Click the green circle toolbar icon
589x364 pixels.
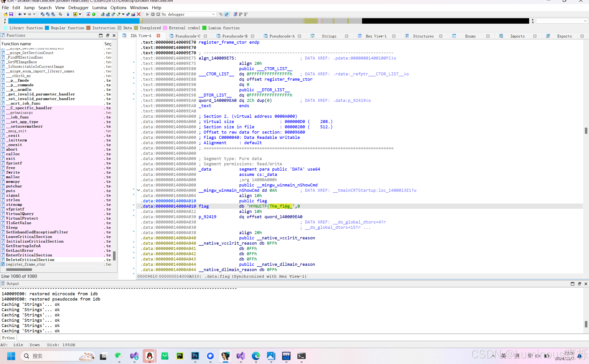94,14
